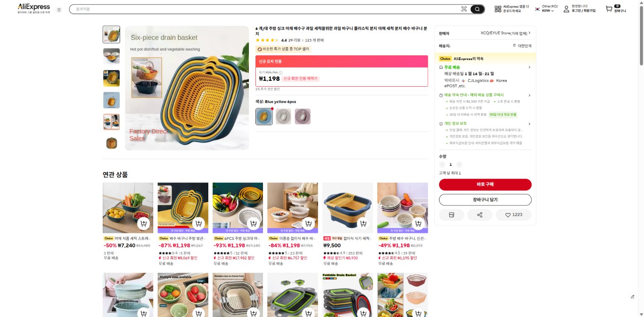Click the share icon button
Viewport: 644px width, 317px height.
pyautogui.click(x=480, y=215)
